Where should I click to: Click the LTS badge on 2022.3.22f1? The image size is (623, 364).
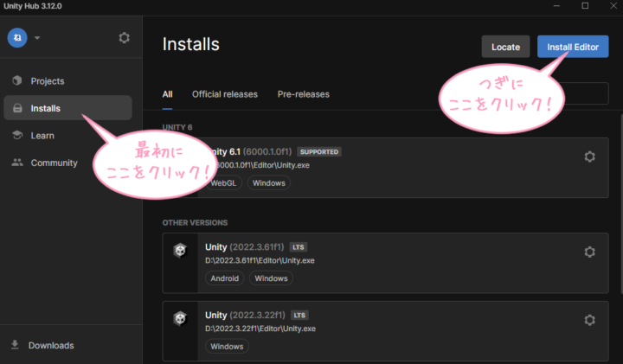pos(299,316)
